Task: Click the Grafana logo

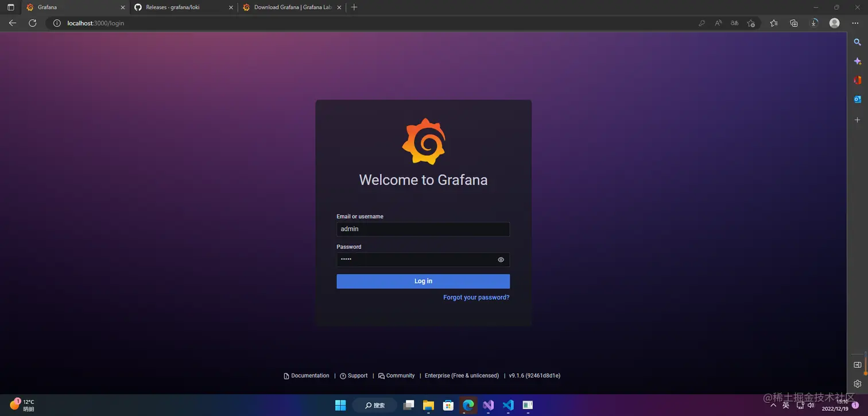Action: [x=423, y=142]
